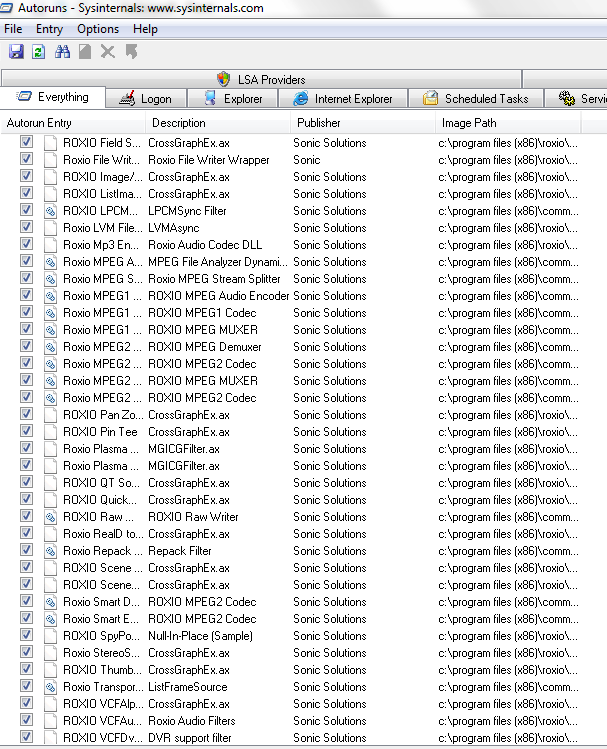
Task: Switch to the Explorer tab
Action: click(234, 99)
